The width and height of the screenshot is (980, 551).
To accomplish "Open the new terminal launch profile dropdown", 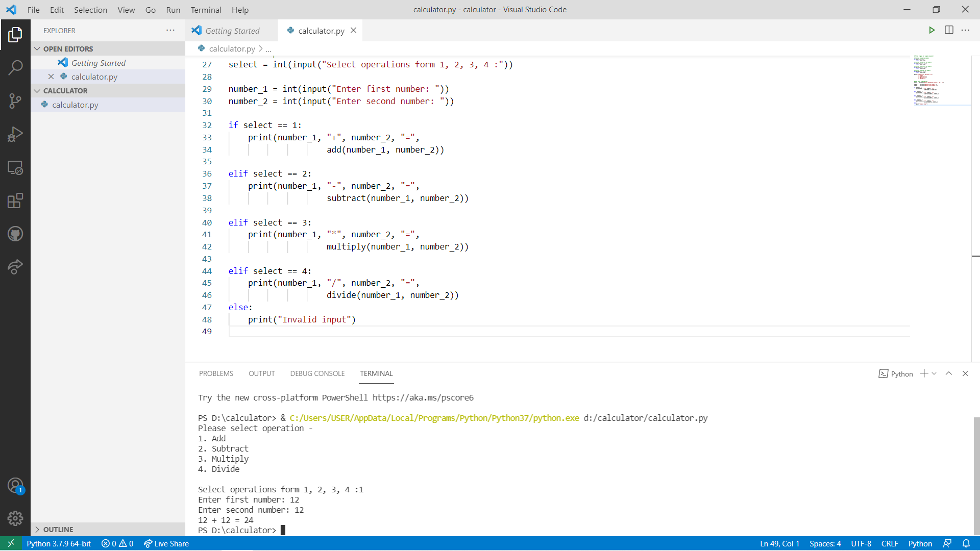I will tap(934, 373).
